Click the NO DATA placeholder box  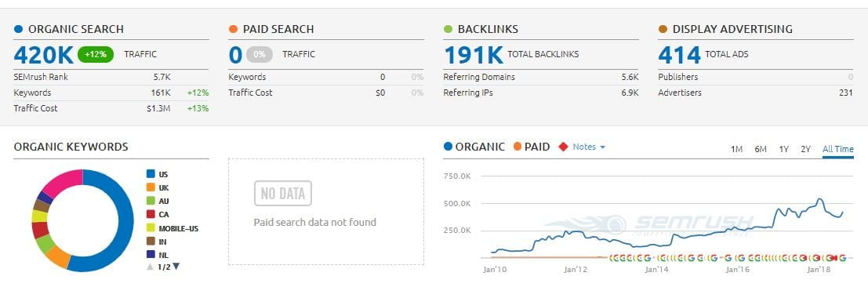283,194
